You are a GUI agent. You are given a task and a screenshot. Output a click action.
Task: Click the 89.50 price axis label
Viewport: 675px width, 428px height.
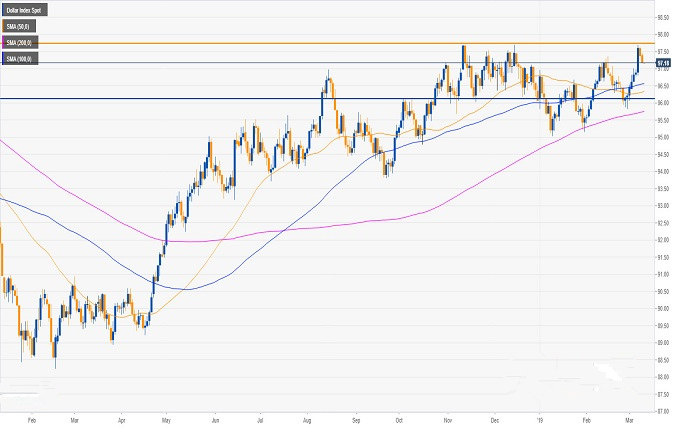tap(663, 326)
